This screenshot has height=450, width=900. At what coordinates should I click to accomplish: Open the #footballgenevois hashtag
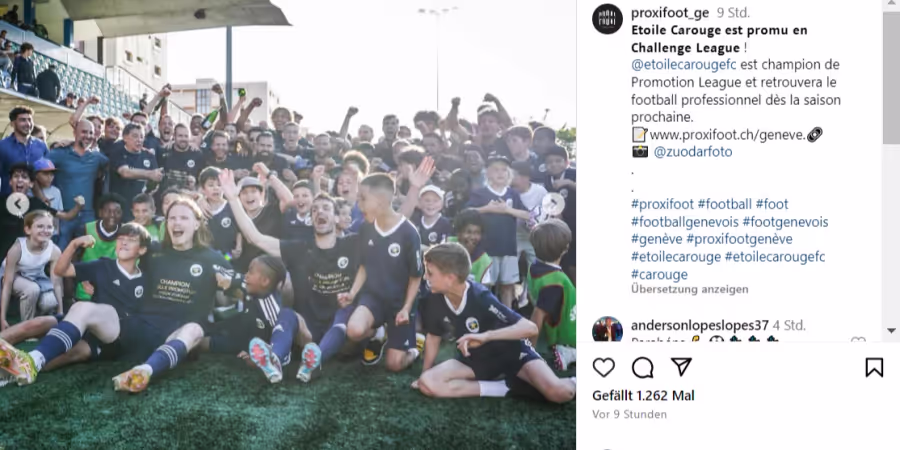point(684,222)
